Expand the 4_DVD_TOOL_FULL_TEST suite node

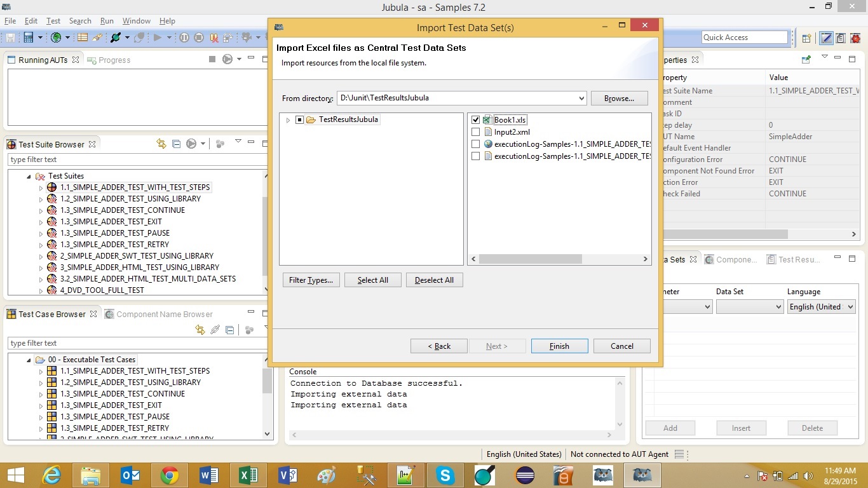[41, 290]
